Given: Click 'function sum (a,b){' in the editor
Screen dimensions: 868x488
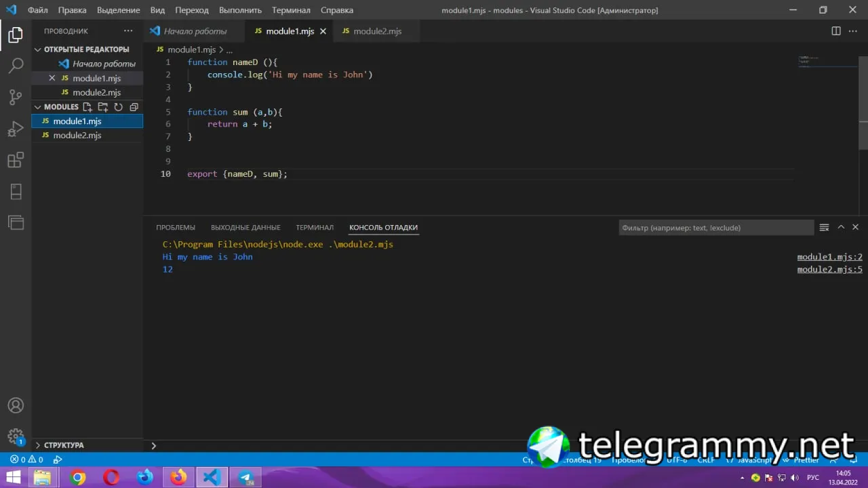Looking at the screenshot, I should click(235, 112).
